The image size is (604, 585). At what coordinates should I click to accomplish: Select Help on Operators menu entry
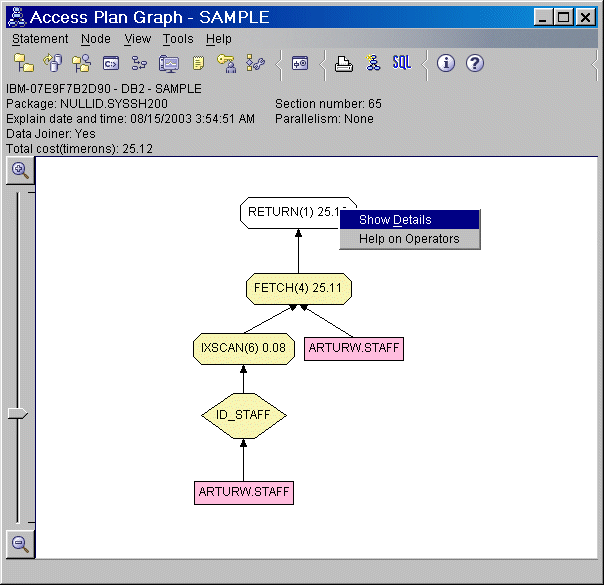click(409, 239)
